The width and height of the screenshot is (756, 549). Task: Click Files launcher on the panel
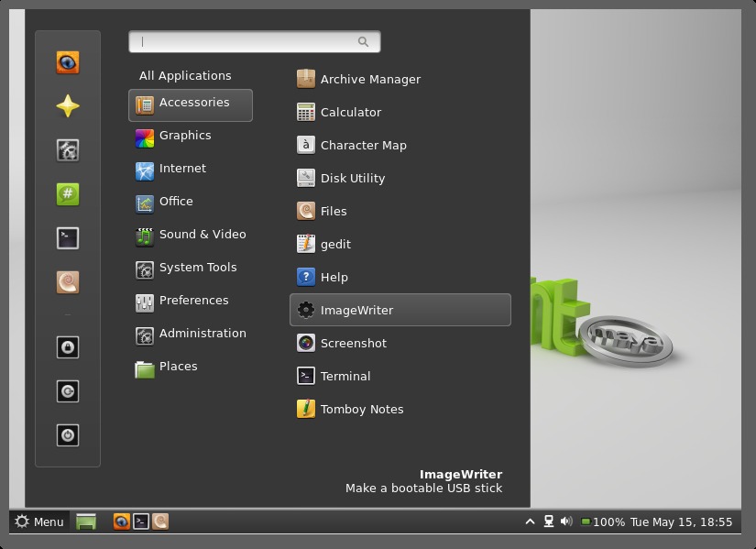[x=160, y=522]
